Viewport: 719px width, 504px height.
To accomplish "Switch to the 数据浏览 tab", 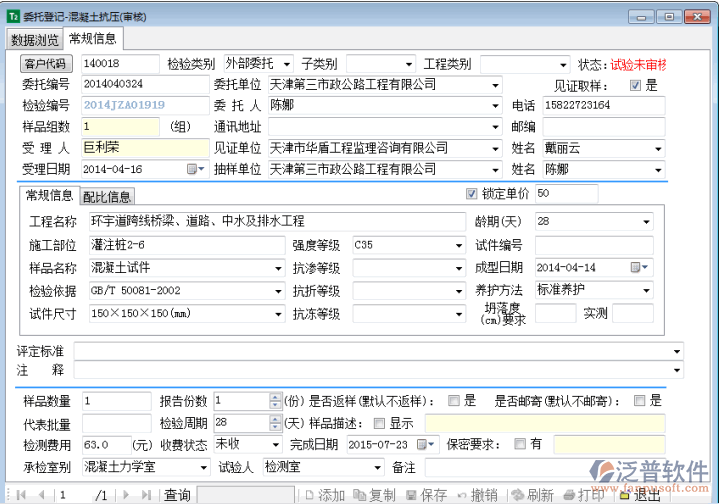I will (35, 39).
